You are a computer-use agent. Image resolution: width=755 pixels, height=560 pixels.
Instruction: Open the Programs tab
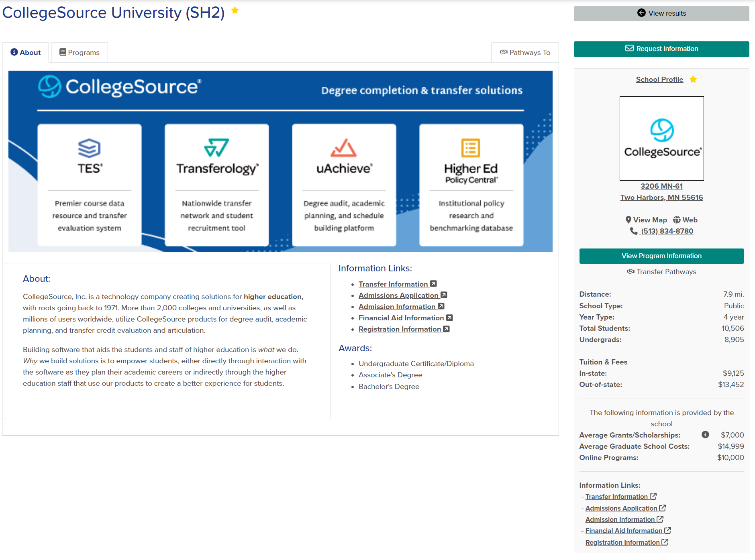click(x=80, y=53)
